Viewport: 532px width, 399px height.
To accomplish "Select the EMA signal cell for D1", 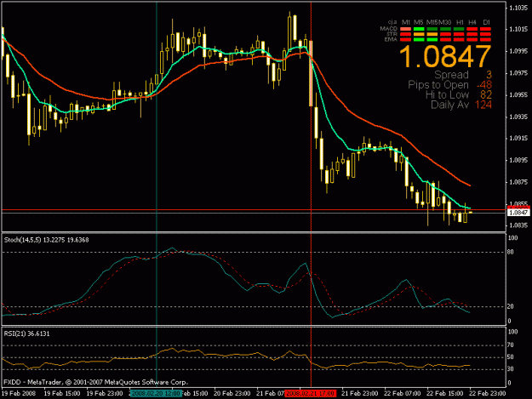I will click(485, 39).
